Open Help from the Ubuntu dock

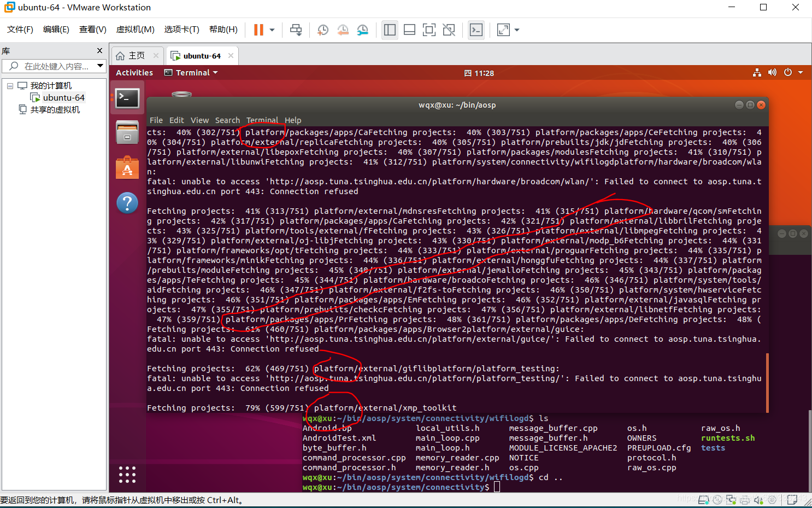[x=127, y=203]
